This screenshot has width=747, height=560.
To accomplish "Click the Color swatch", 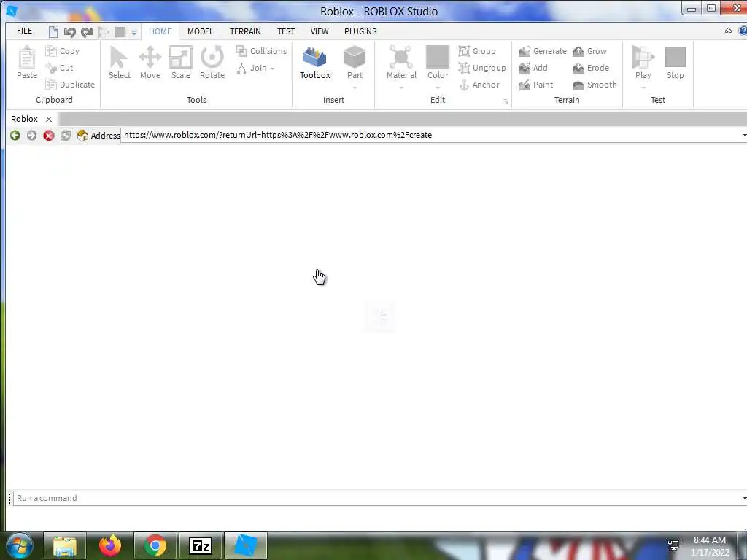I will click(x=438, y=57).
